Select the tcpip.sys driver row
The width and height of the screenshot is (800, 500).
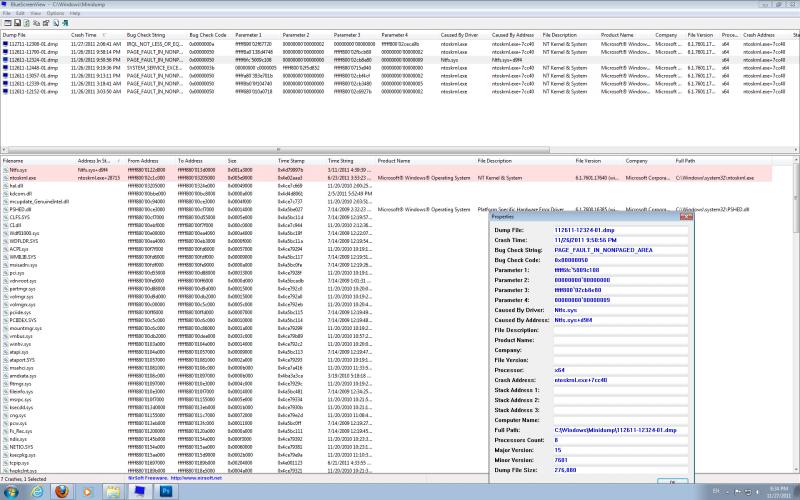tap(244, 463)
